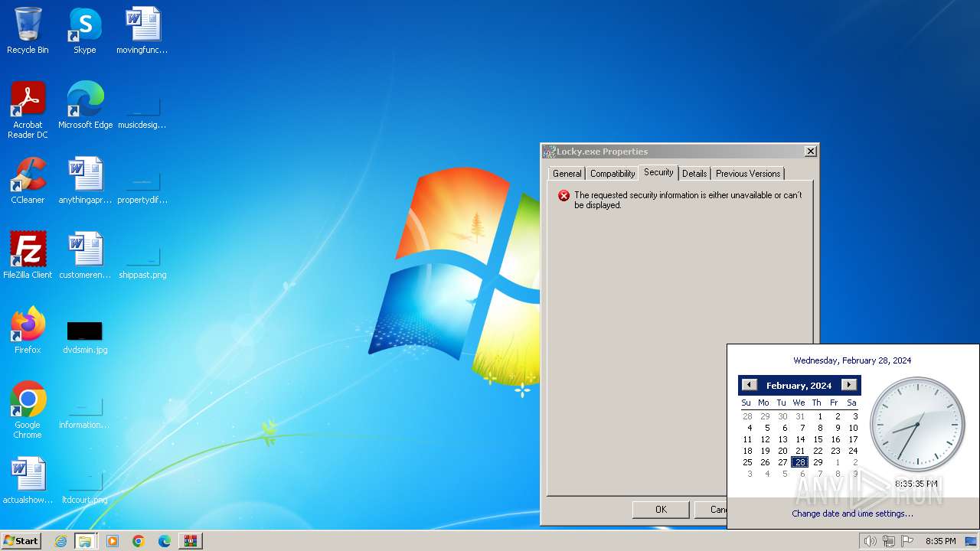This screenshot has width=980, height=551.
Task: Select the propertydif desktop file
Action: tap(142, 187)
